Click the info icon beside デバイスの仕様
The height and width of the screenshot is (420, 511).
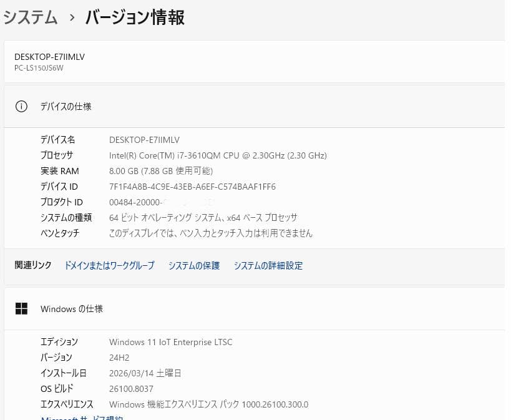[x=21, y=106]
